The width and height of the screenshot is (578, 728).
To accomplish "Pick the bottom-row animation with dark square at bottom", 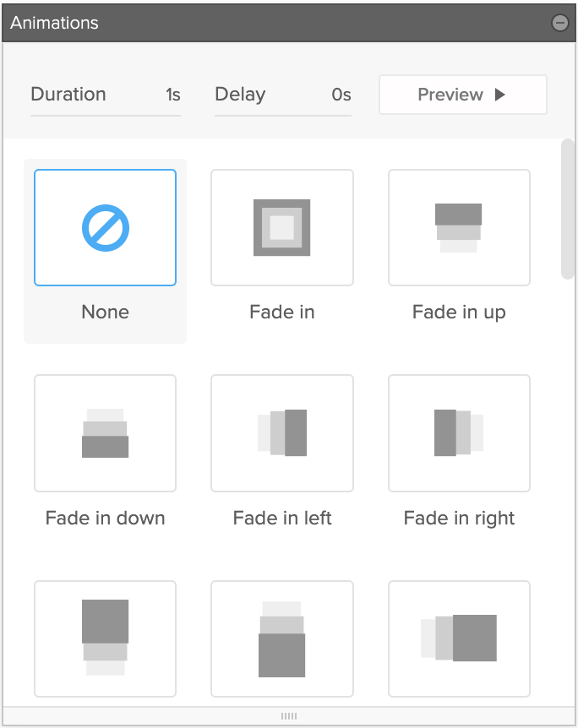I will tap(281, 638).
